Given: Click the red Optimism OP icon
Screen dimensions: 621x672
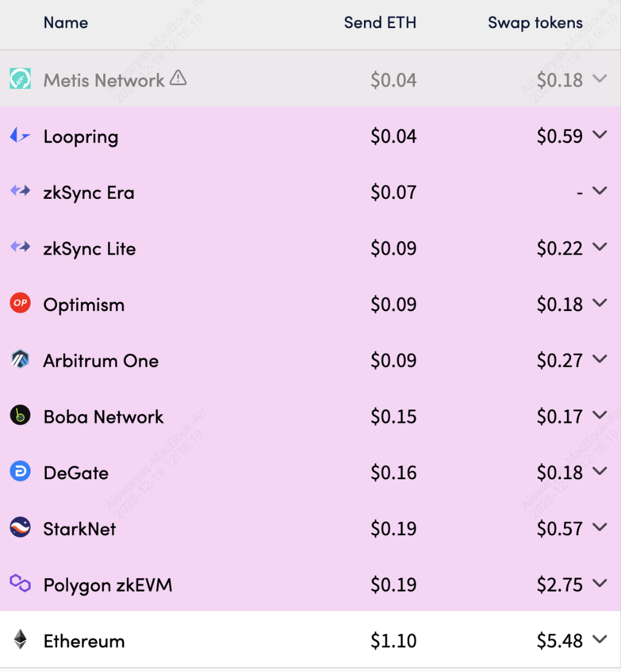Looking at the screenshot, I should pyautogui.click(x=20, y=303).
